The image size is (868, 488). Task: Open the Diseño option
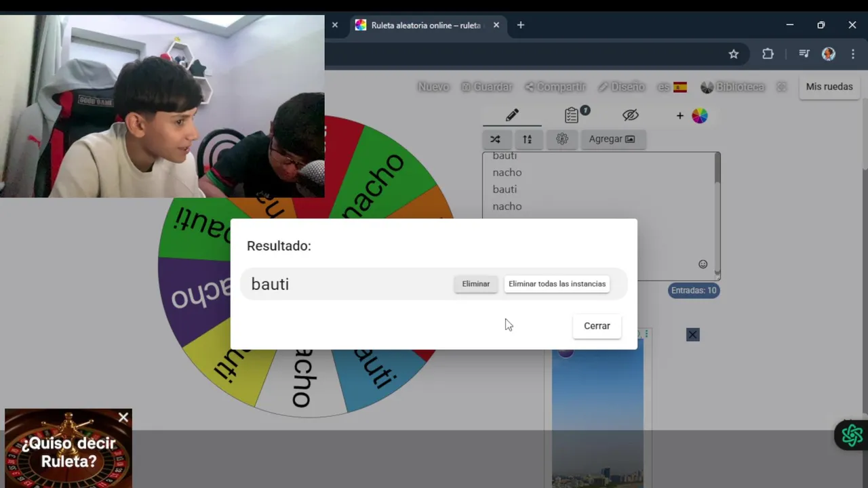(x=621, y=87)
